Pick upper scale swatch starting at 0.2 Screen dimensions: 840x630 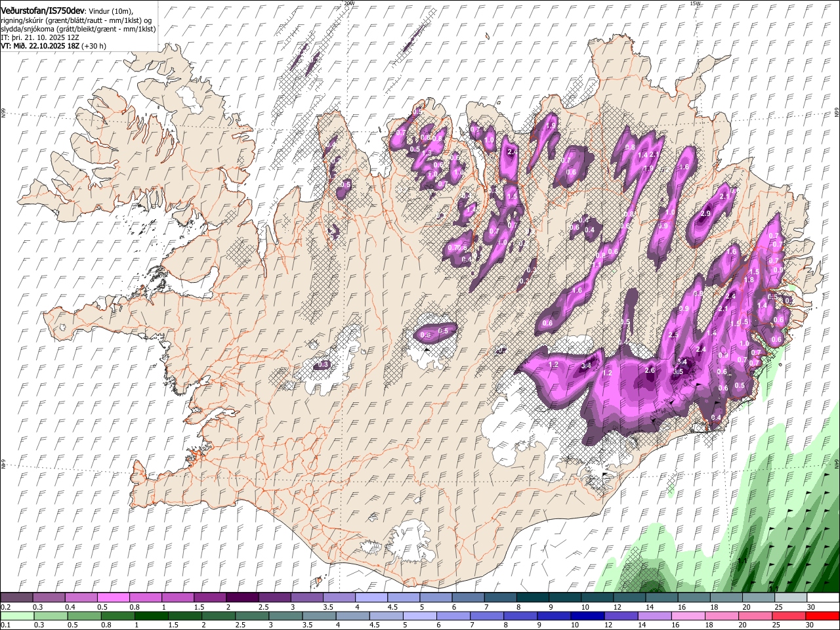click(17, 598)
